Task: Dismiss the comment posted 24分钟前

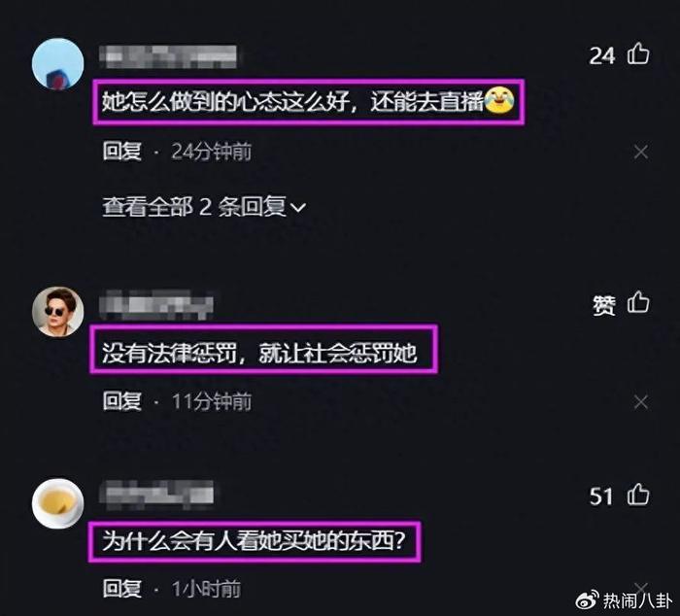Action: pyautogui.click(x=641, y=153)
